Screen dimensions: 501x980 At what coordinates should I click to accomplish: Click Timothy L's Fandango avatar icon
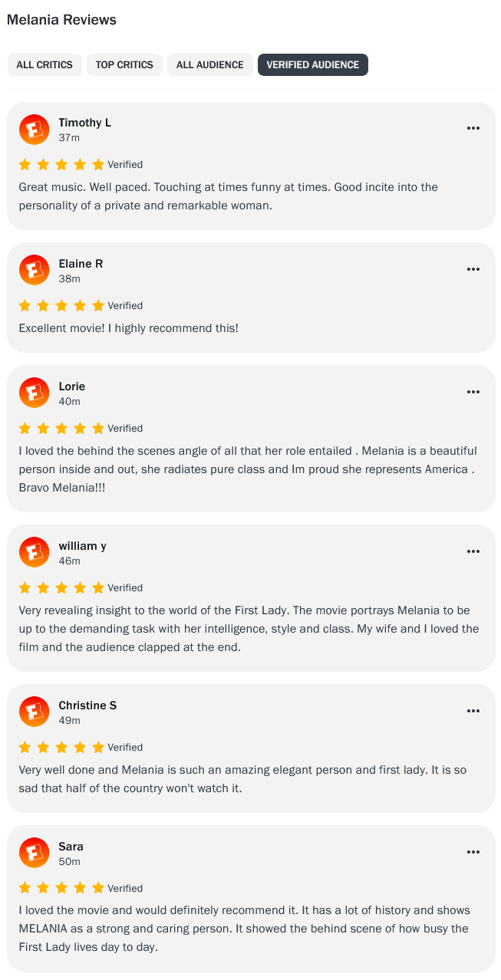click(34, 130)
